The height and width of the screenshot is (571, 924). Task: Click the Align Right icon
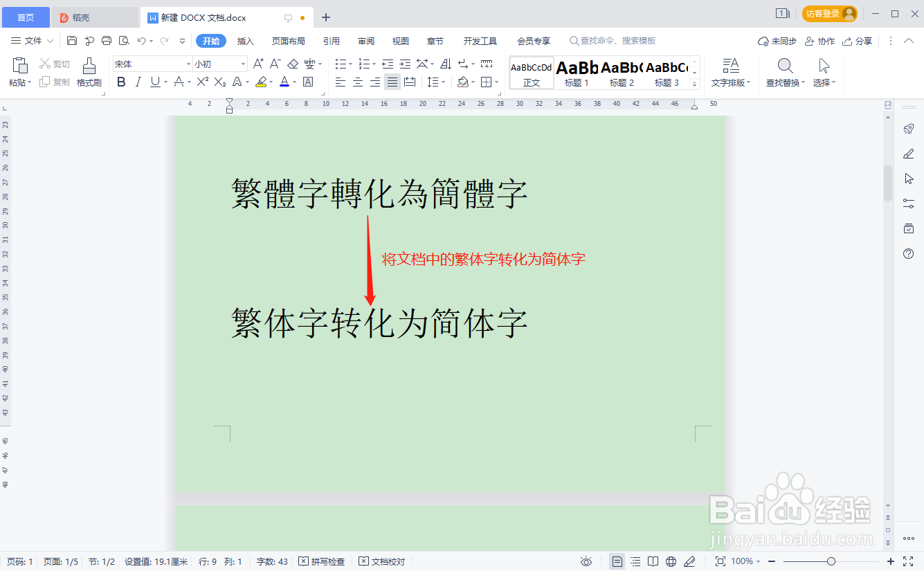click(375, 82)
